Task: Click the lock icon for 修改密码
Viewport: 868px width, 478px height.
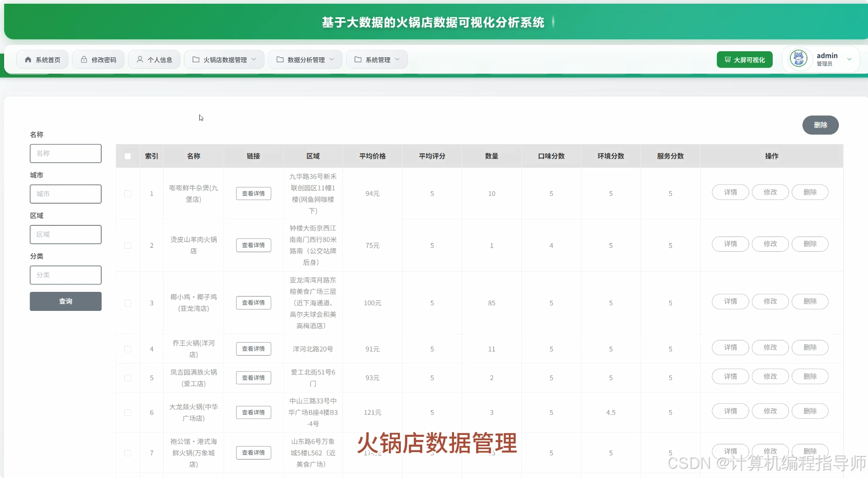Action: point(84,60)
